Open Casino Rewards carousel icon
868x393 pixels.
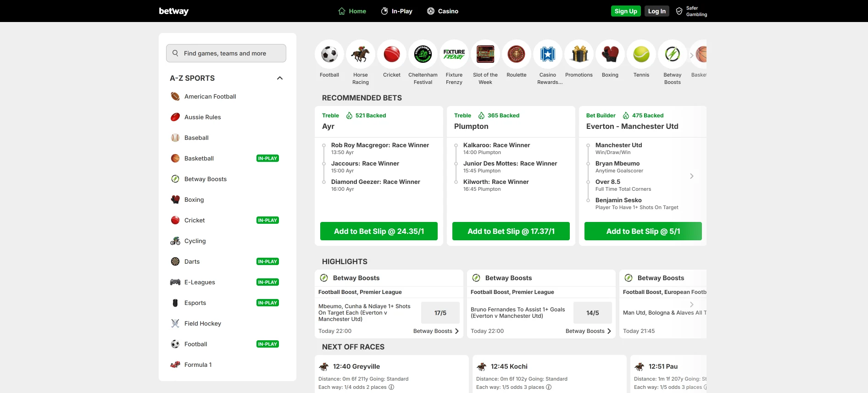click(548, 55)
